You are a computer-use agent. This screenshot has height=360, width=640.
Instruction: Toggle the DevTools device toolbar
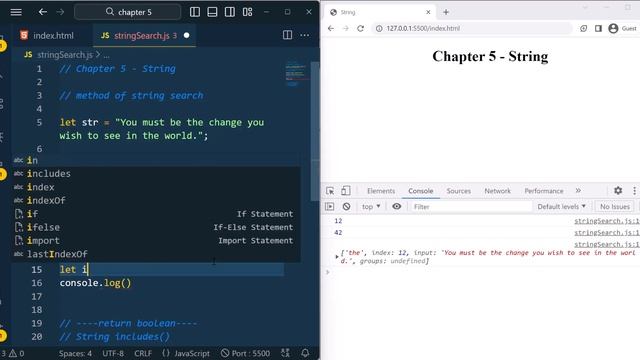346,191
